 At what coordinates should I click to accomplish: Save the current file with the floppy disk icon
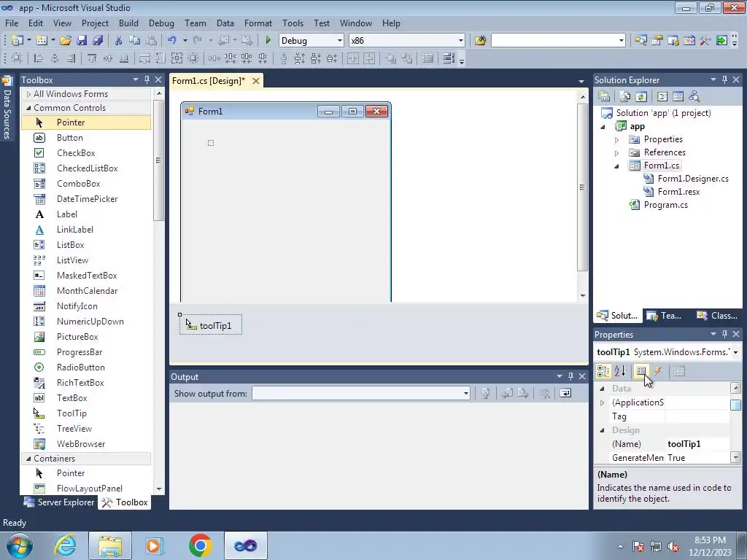point(82,41)
